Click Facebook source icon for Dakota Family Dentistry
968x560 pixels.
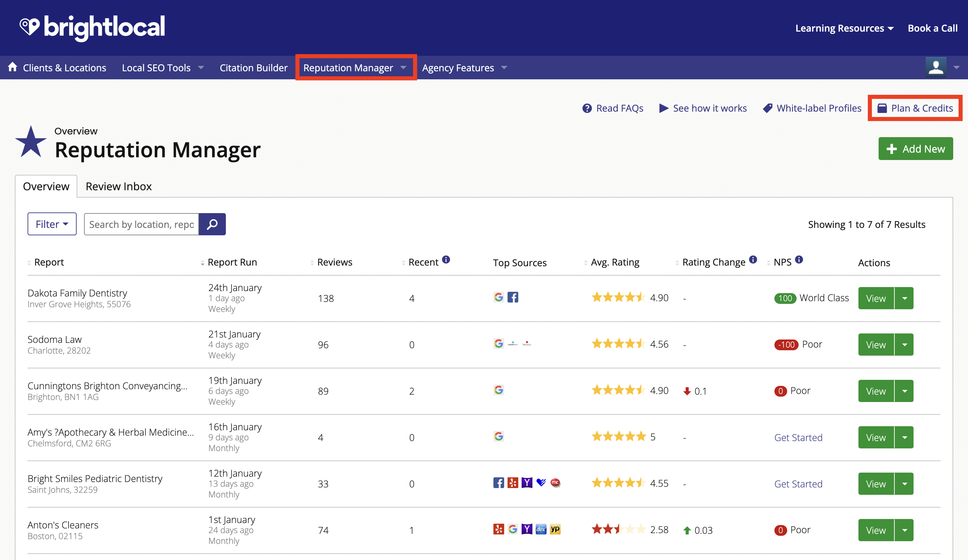pos(513,297)
